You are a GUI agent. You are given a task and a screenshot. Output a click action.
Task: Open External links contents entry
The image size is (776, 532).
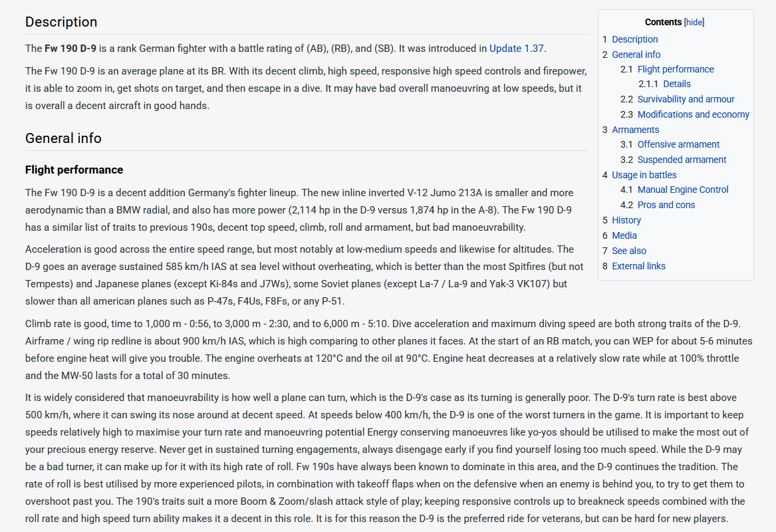click(638, 266)
